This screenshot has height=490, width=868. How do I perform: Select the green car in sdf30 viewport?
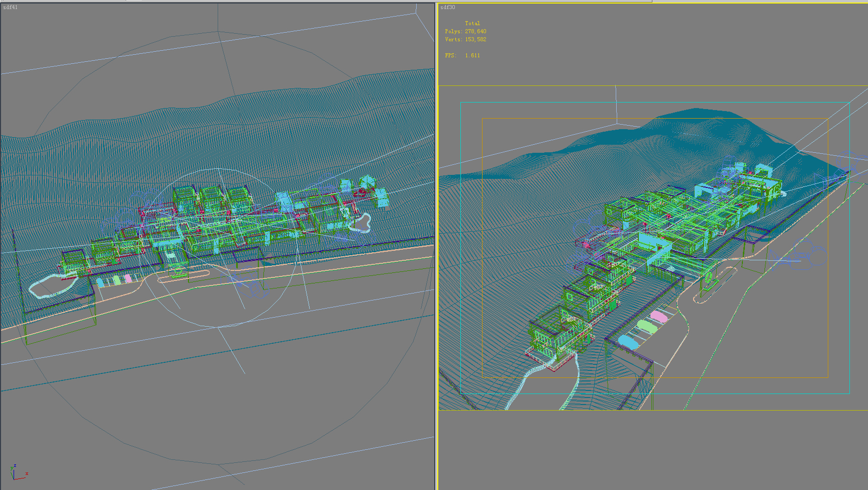647,327
